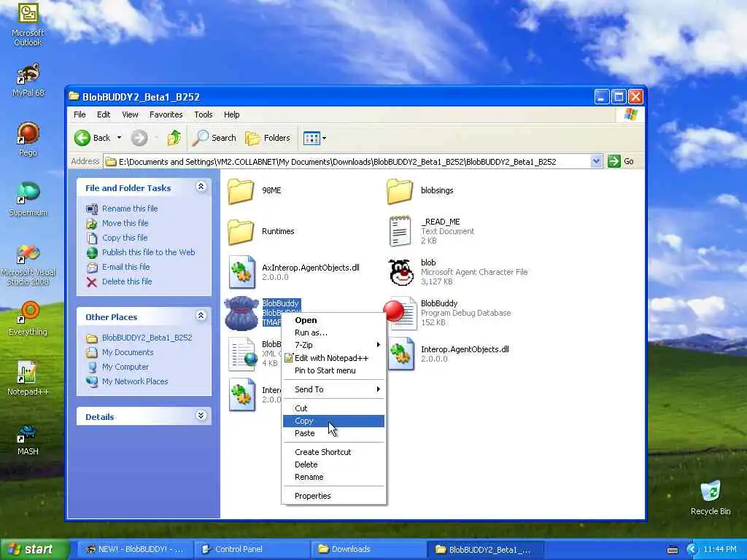Click Publish this file to the Web
This screenshot has width=747, height=560.
[x=148, y=252]
